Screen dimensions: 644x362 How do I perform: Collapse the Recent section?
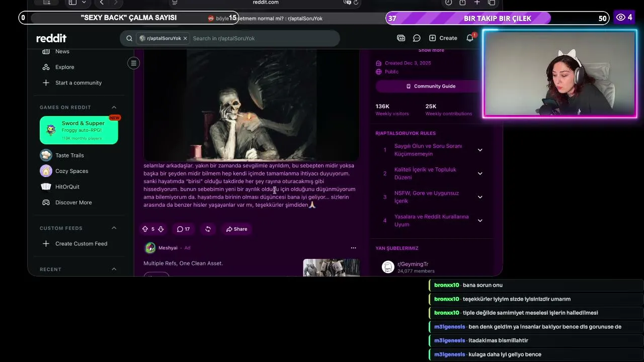[114, 269]
